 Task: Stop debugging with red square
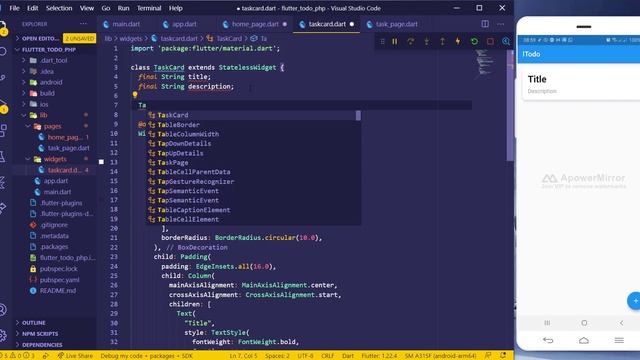490,41
